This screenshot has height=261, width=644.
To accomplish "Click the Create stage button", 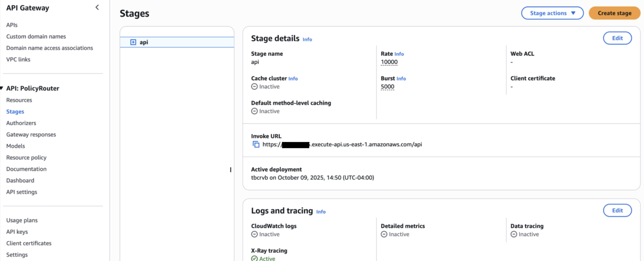I will pyautogui.click(x=614, y=13).
